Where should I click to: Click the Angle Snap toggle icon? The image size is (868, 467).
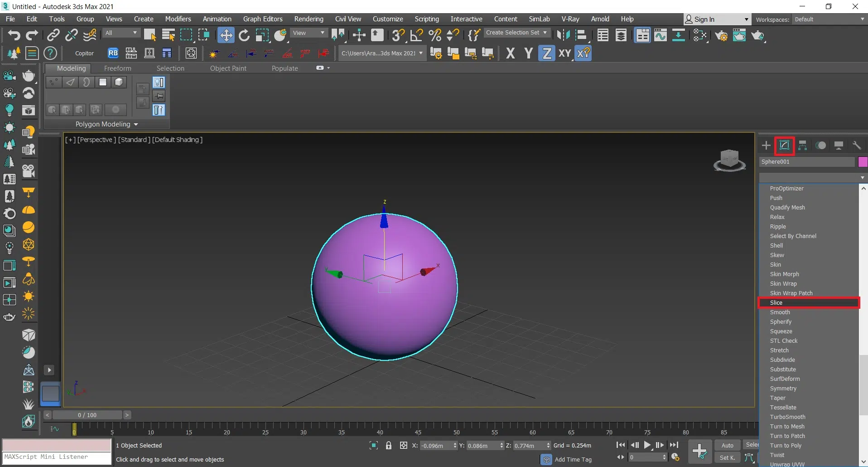pyautogui.click(x=416, y=35)
